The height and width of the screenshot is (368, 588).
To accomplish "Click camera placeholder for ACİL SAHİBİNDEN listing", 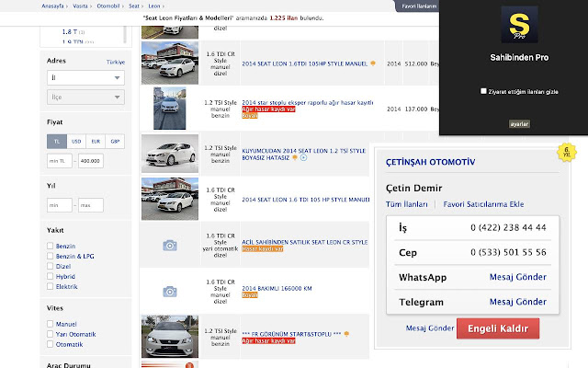I will pyautogui.click(x=170, y=246).
